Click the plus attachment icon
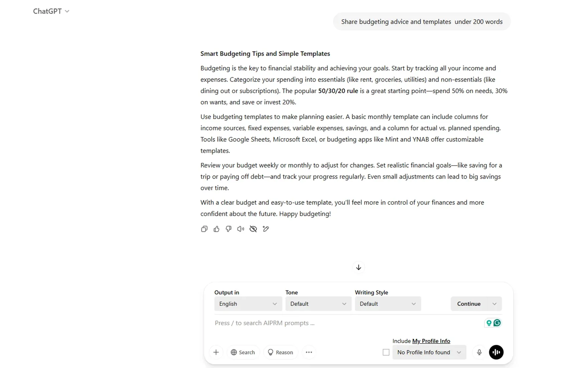The height and width of the screenshot is (368, 588). point(216,352)
